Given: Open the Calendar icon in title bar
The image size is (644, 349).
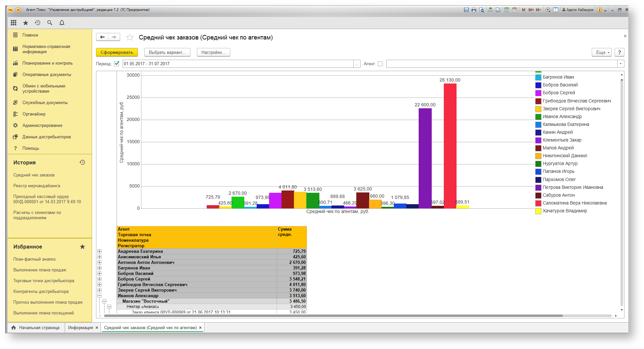Looking at the screenshot, I should (x=514, y=10).
